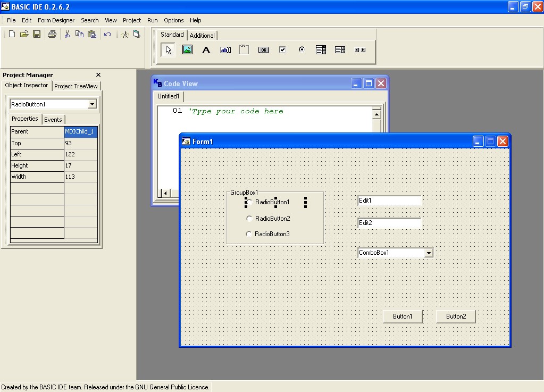The width and height of the screenshot is (544, 392).
Task: Select RadioButton2 in GroupBox1
Action: (272, 219)
